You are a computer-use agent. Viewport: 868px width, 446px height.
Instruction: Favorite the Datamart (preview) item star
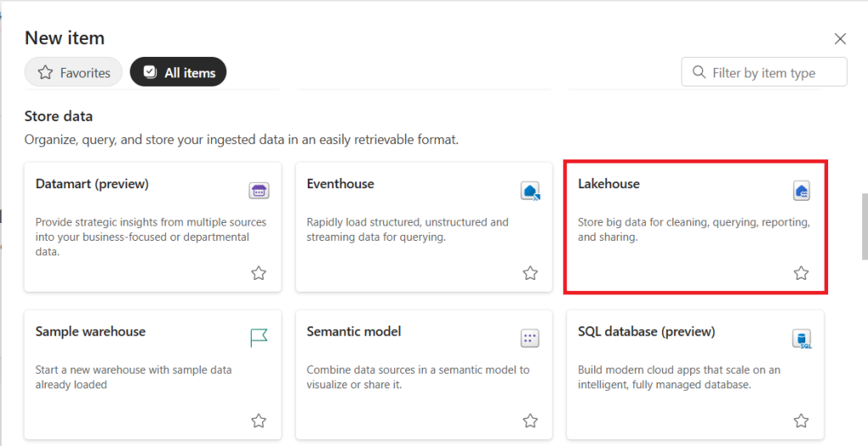[259, 273]
